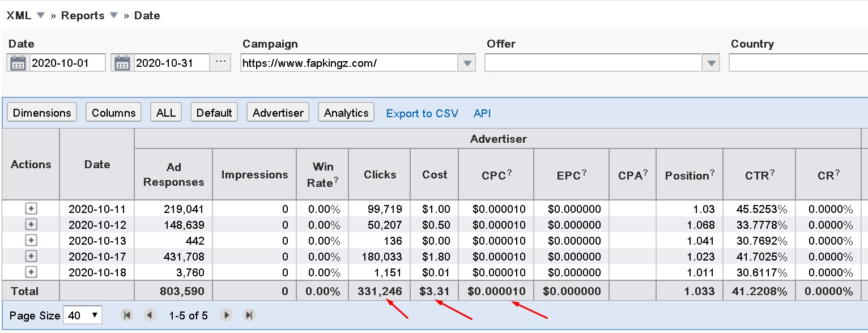
Task: Open the end date calendar picker
Action: [x=122, y=63]
